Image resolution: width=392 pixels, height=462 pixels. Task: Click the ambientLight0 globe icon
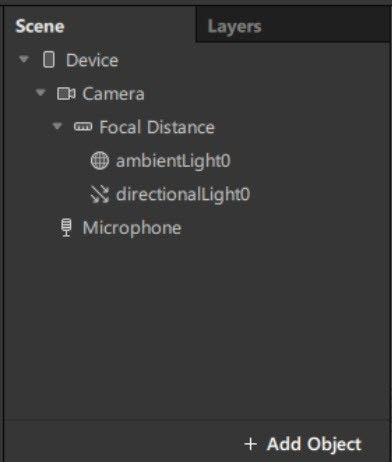(x=100, y=160)
